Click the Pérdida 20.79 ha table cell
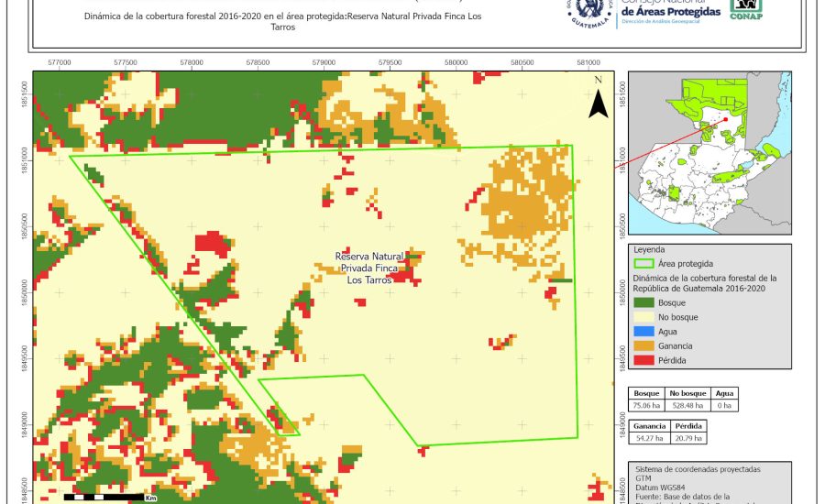Screen dimensions: 825x504 [x=688, y=438]
